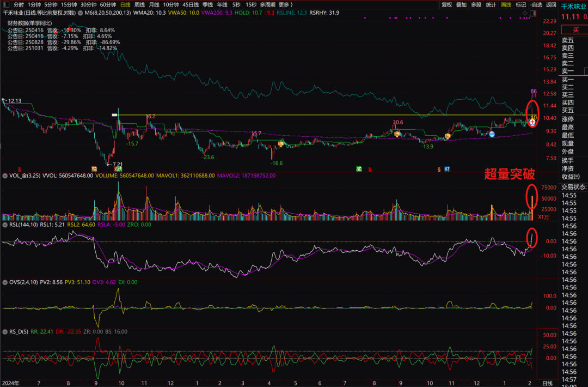Click the red $ marker near July
The height and width of the screenshot is (387, 588).
point(20,170)
